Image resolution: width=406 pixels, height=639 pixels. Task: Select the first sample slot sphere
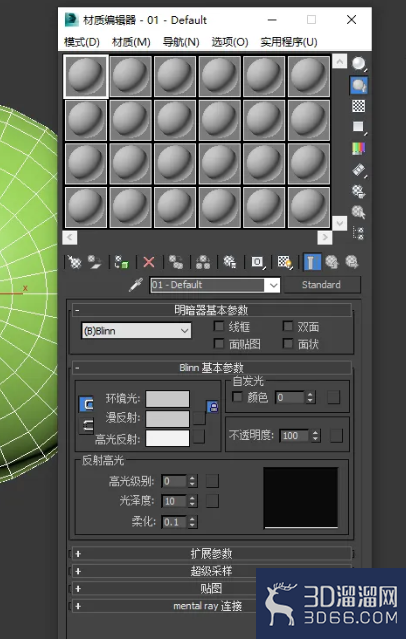pyautogui.click(x=86, y=77)
